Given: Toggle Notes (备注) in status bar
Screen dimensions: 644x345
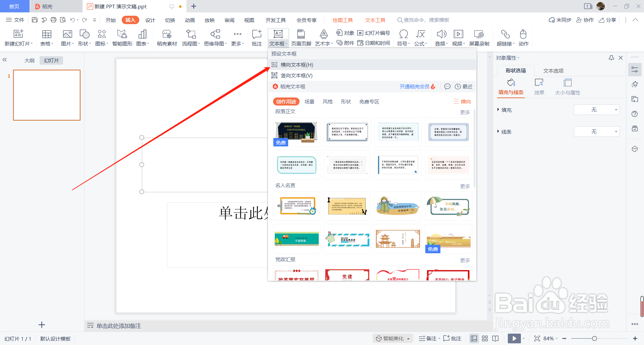Looking at the screenshot, I should (x=428, y=338).
